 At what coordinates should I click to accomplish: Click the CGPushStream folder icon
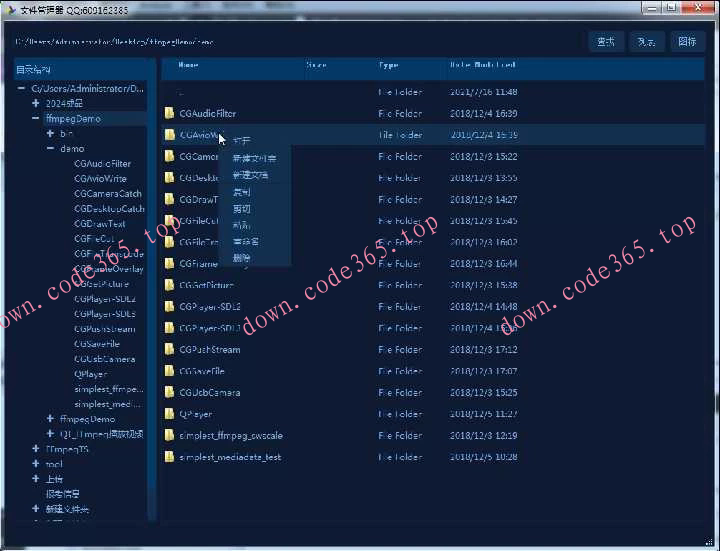[x=170, y=350]
